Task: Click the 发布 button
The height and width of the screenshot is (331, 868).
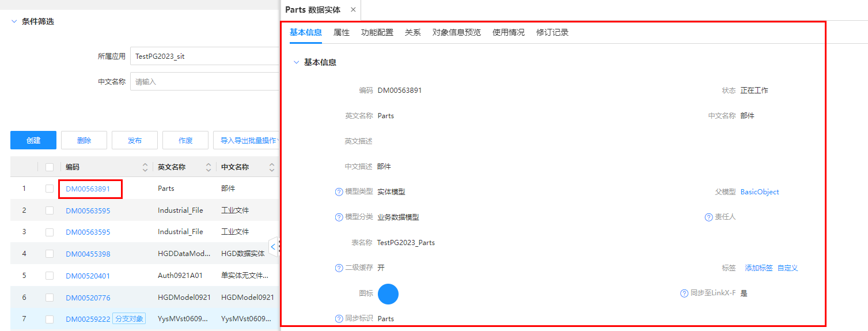Action: click(135, 140)
